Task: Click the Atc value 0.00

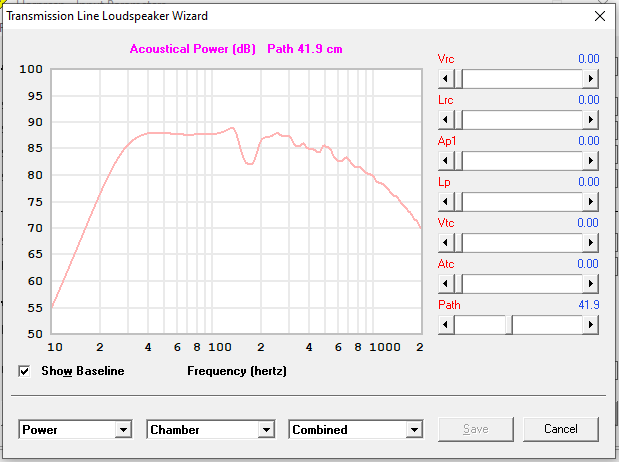Action: click(588, 264)
